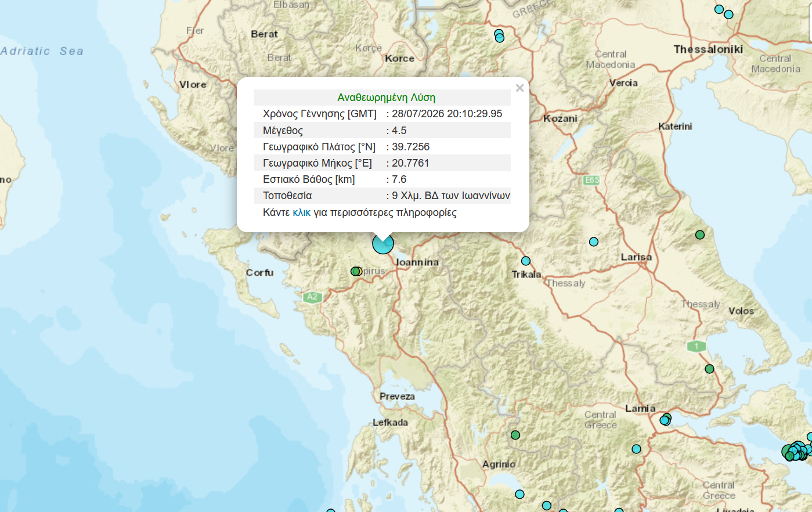Click the longitude value 20.7761
Viewport: 812px width, 512px height.
point(411,163)
